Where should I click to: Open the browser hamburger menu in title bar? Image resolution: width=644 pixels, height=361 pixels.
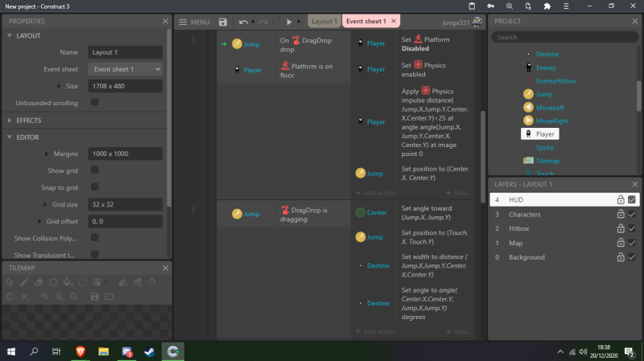(x=566, y=6)
